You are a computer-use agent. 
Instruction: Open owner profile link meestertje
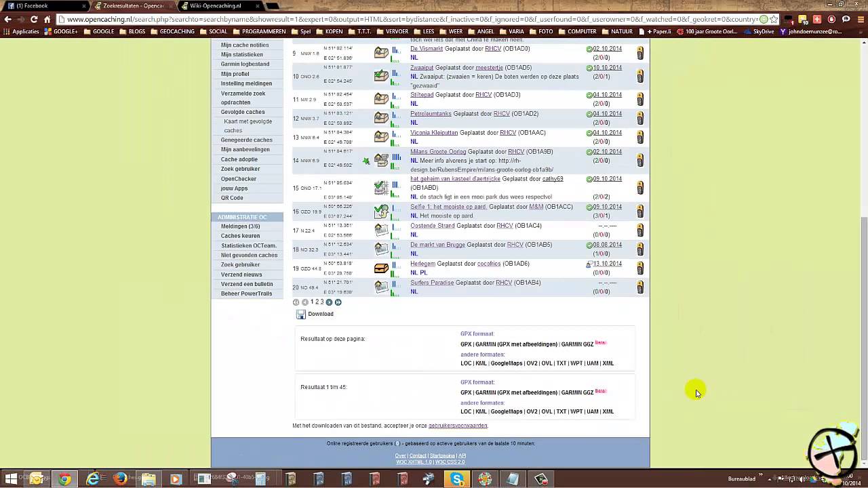(489, 68)
